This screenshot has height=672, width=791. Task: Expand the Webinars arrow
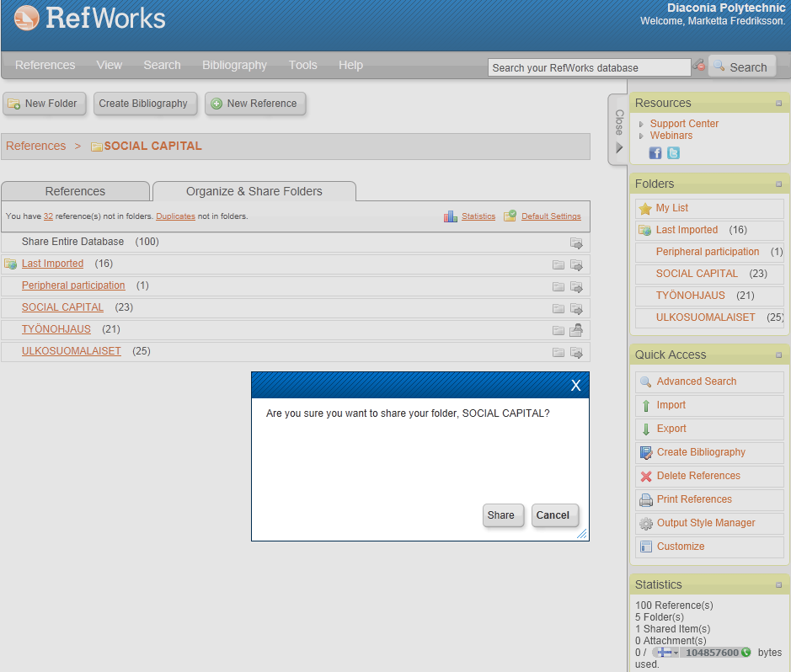pos(641,136)
